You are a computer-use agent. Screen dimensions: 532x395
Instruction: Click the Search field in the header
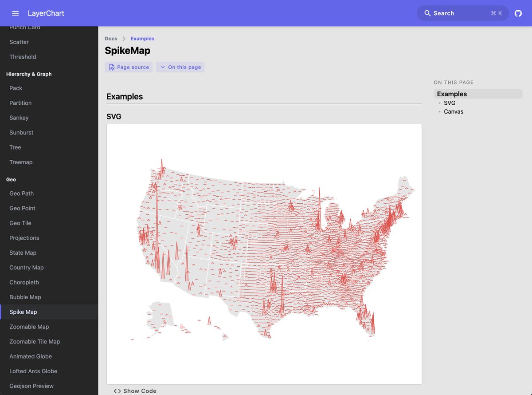click(463, 13)
